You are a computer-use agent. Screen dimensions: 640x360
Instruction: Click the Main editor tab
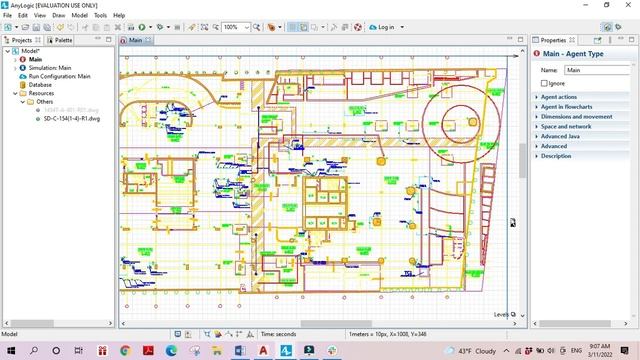(135, 40)
